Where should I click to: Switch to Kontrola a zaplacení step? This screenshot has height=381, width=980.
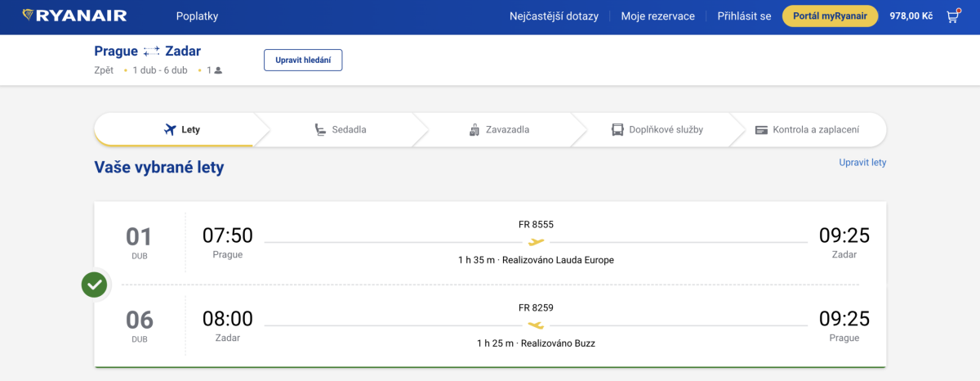tap(807, 129)
